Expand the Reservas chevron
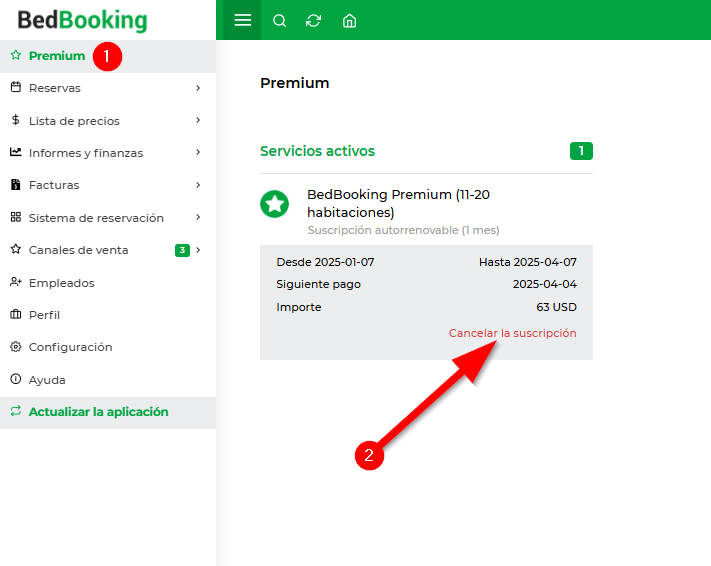Screen dimensions: 711x566 point(198,88)
